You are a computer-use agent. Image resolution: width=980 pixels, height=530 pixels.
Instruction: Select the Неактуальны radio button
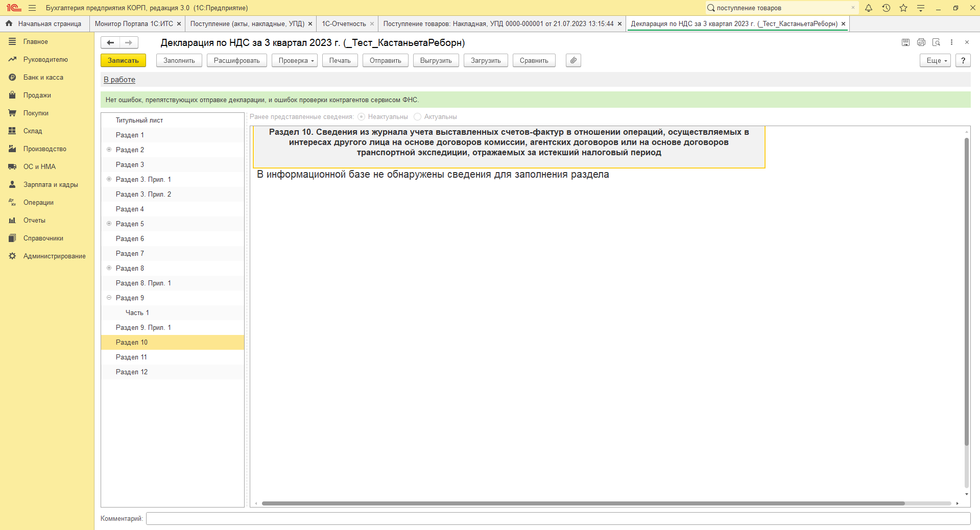click(x=362, y=117)
